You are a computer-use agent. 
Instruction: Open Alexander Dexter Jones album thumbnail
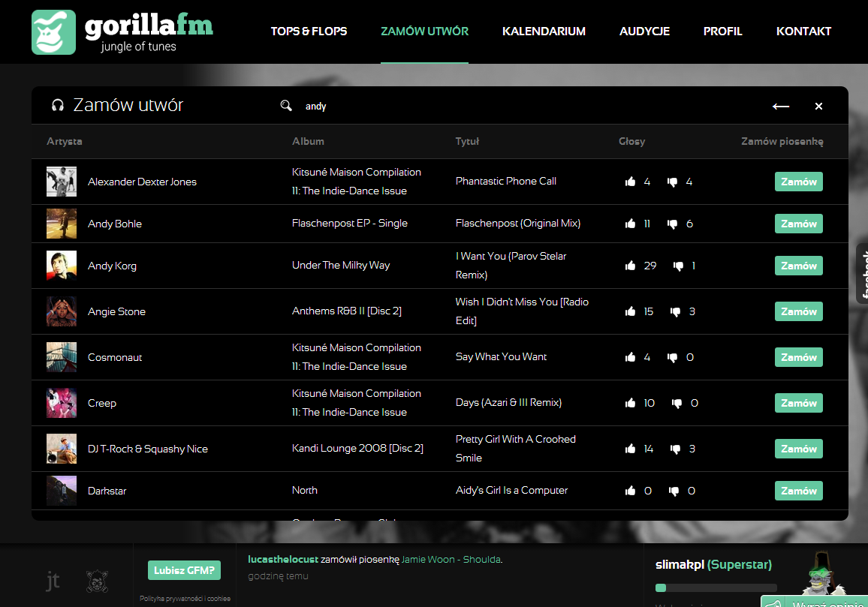coord(62,182)
